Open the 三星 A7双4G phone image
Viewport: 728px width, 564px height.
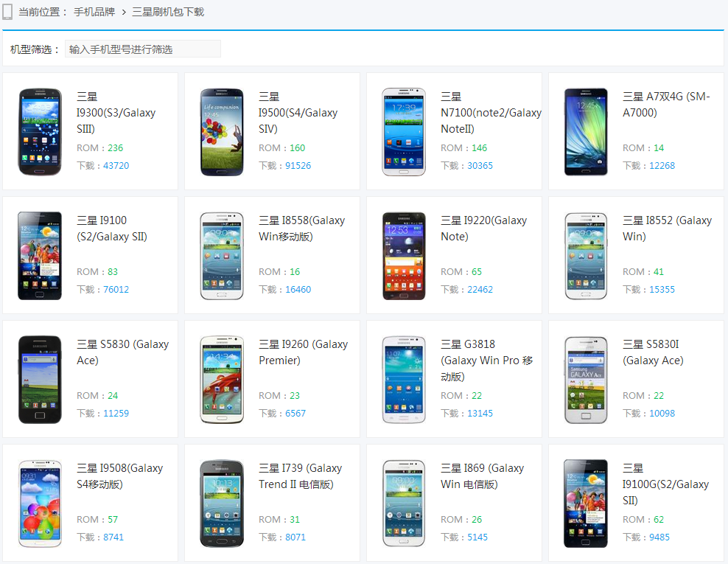point(586,132)
